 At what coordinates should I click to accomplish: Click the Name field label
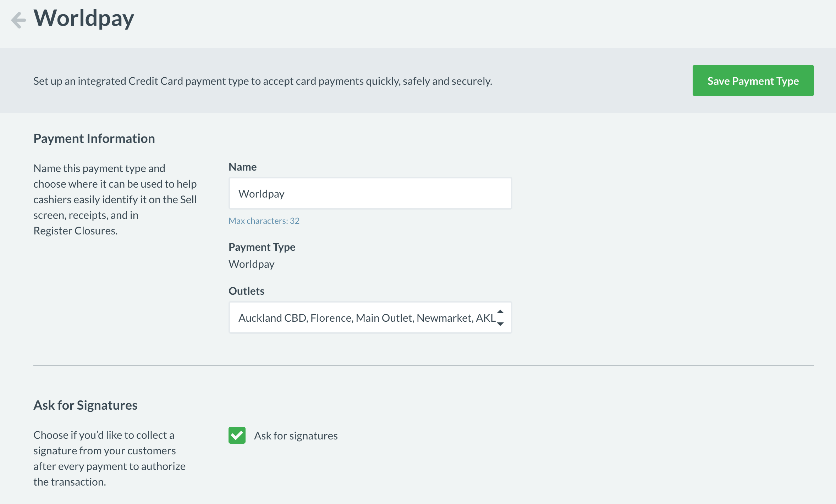click(x=242, y=167)
